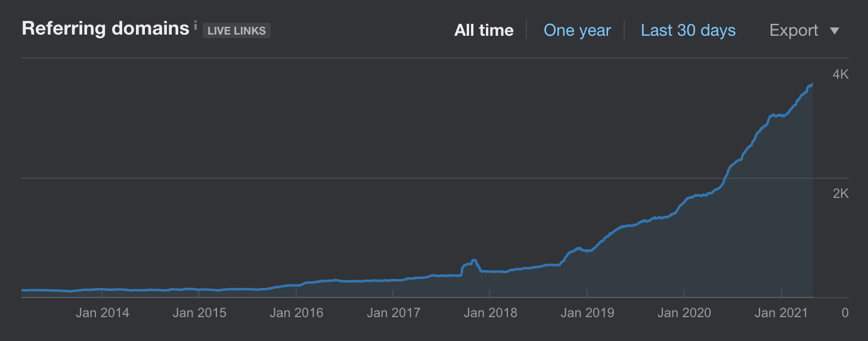Click the Export dropdown arrow triangle
This screenshot has width=868, height=341.
(x=835, y=31)
